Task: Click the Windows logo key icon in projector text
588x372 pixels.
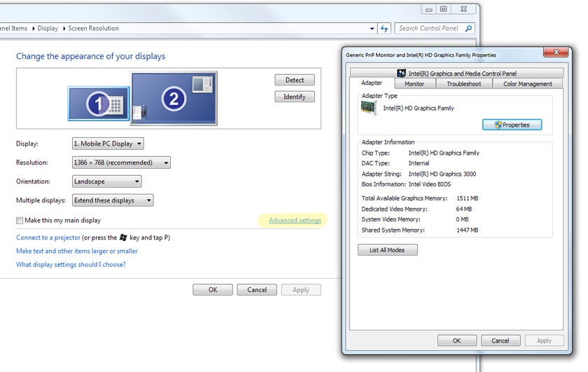Action: pyautogui.click(x=123, y=237)
